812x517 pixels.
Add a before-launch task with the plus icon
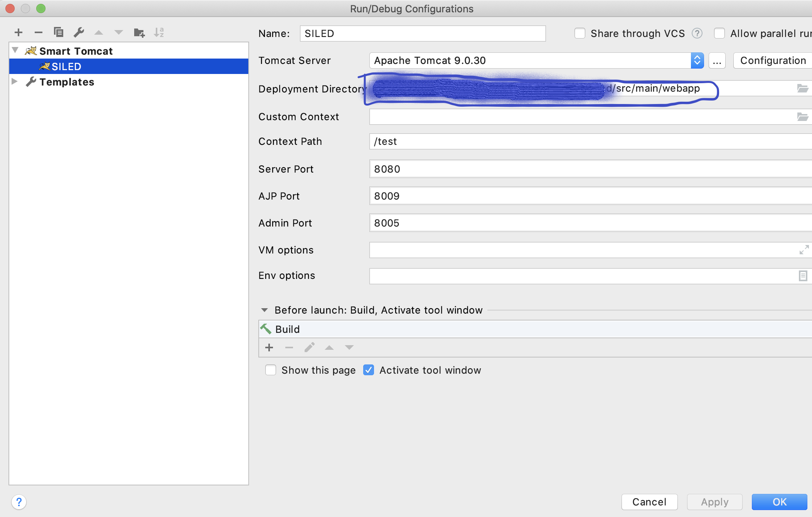coord(269,347)
